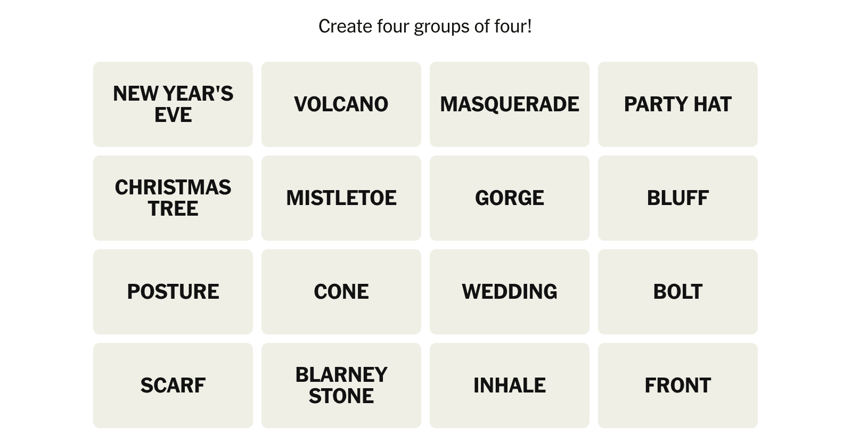This screenshot has height=442, width=868.
Task: Choose the SCARF tile
Action: pyautogui.click(x=173, y=386)
